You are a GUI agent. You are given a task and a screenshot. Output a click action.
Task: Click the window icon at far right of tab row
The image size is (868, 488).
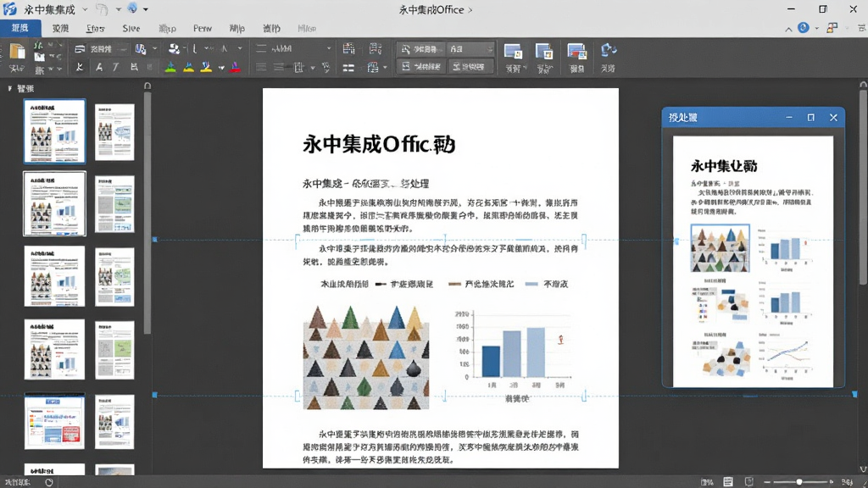[x=862, y=28]
